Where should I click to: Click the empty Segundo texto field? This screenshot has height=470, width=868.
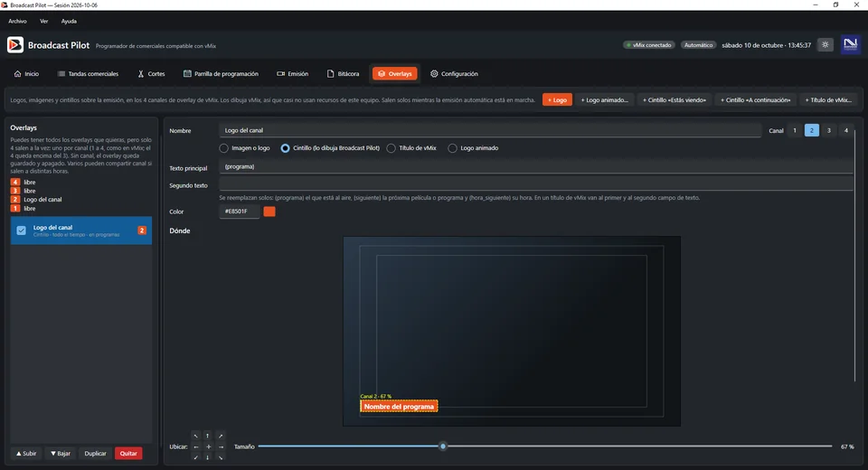(536, 184)
